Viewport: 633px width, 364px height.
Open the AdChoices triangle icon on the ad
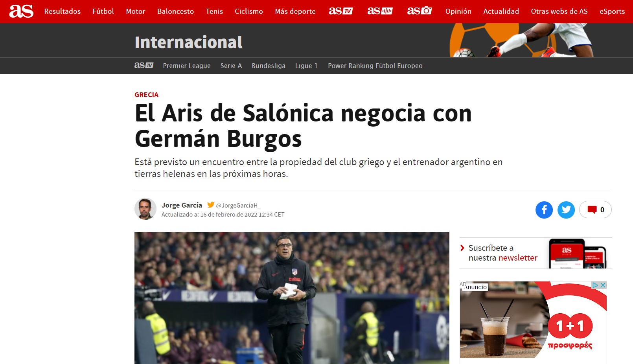click(x=596, y=285)
